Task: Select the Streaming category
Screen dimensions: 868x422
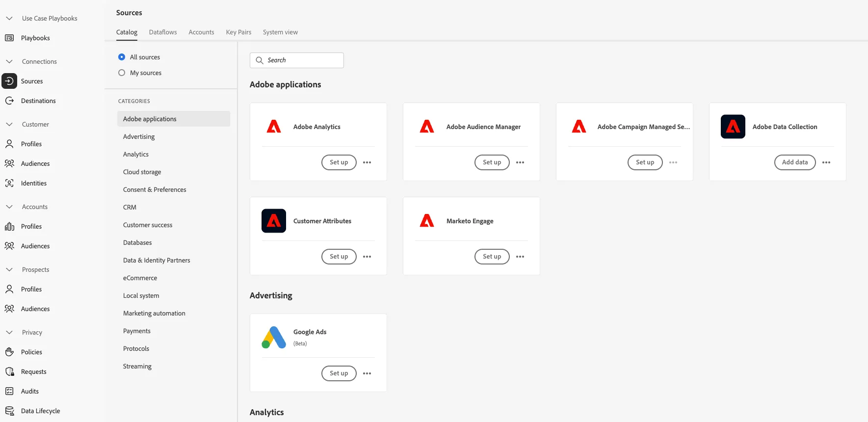Action: click(x=174, y=366)
